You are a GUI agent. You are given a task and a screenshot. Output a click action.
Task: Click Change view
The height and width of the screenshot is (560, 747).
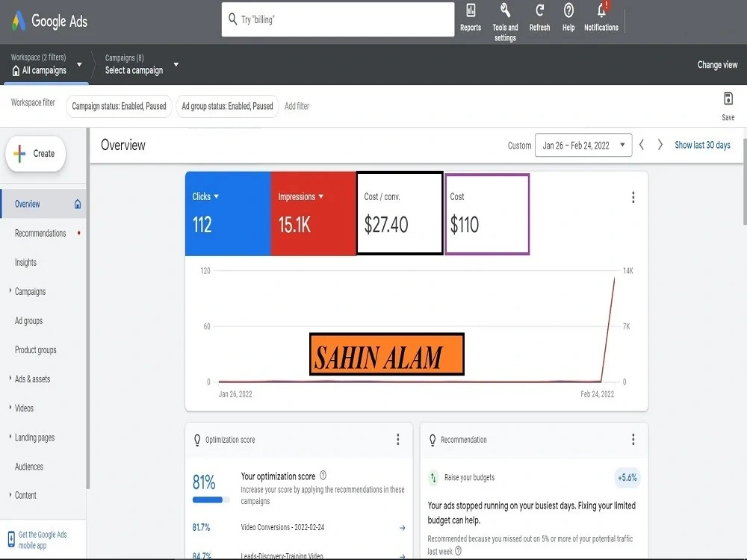point(717,64)
